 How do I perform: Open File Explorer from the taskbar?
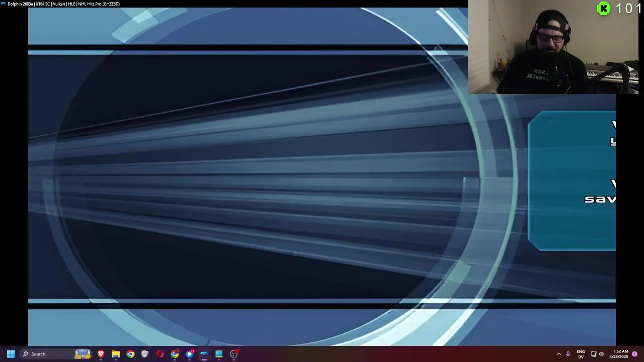[x=116, y=354]
